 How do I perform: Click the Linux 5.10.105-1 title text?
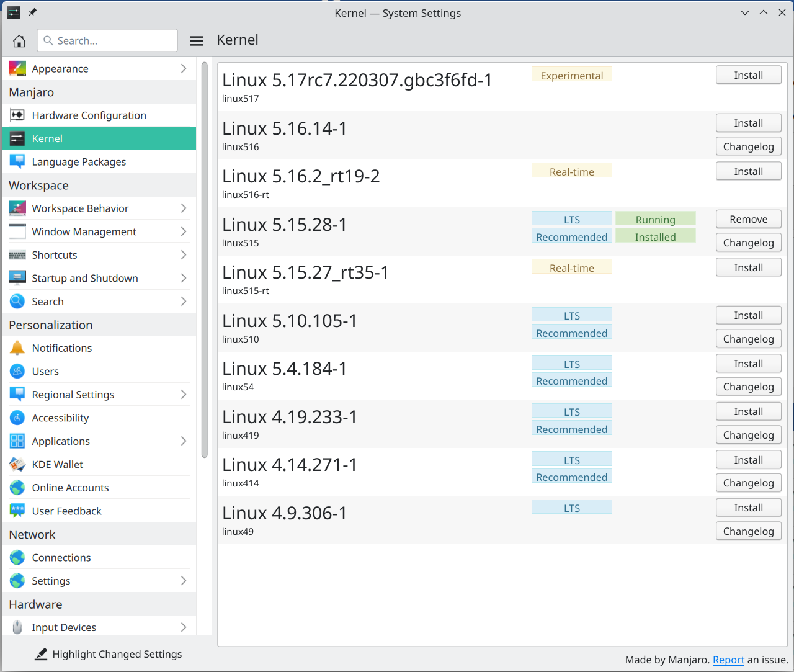[290, 321]
